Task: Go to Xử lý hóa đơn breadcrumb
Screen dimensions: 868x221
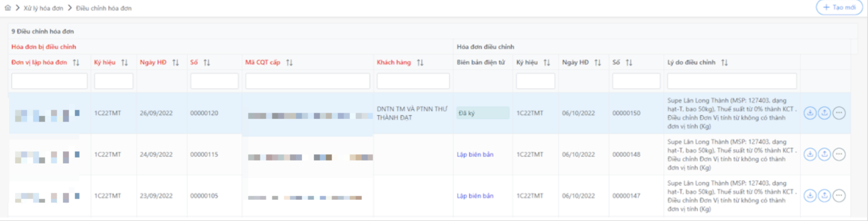Action: point(43,8)
